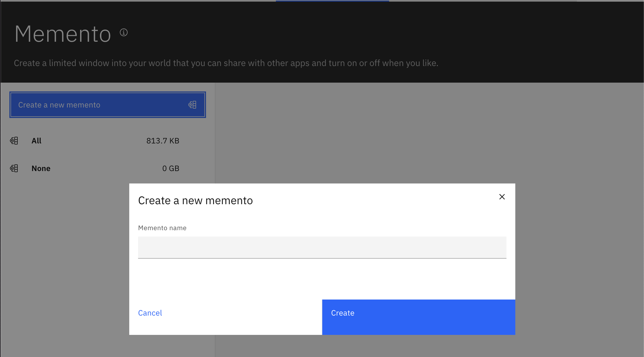The height and width of the screenshot is (357, 644).
Task: Click the grey overlay beside the dialog
Action: click(580, 249)
